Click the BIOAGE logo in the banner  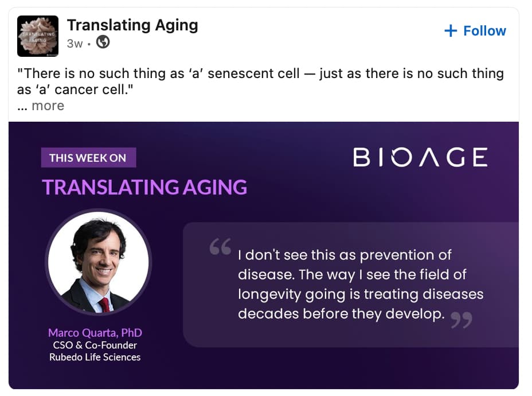(420, 157)
